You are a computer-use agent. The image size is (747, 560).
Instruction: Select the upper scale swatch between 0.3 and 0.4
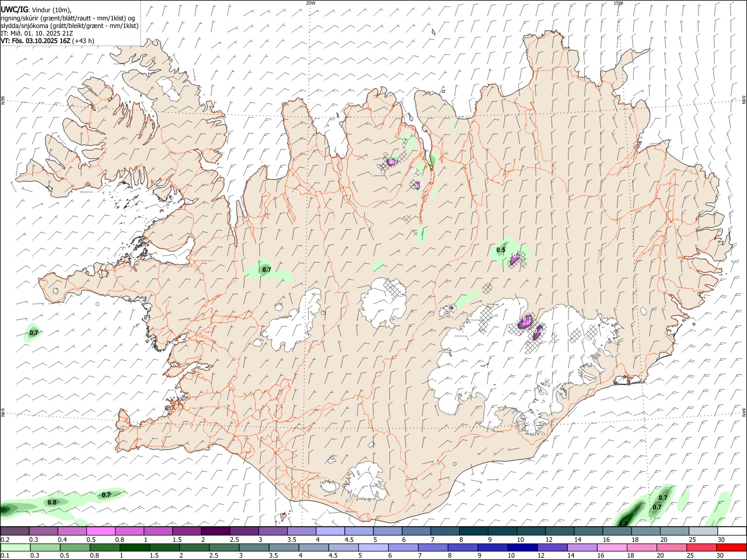(x=43, y=531)
